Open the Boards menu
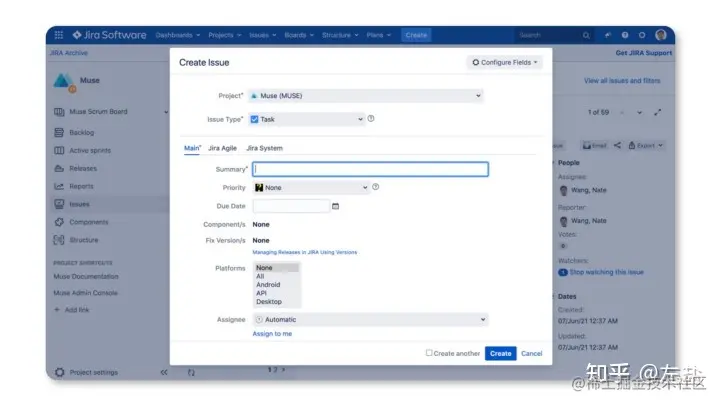 coord(299,35)
